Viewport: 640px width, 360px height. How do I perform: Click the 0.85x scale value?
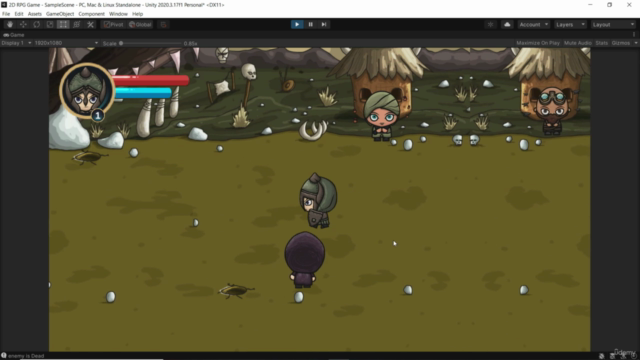191,43
